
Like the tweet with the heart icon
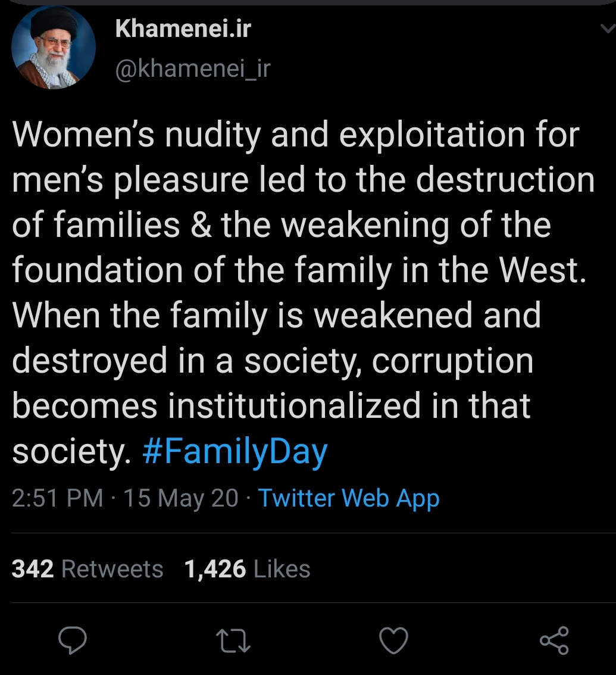[393, 640]
